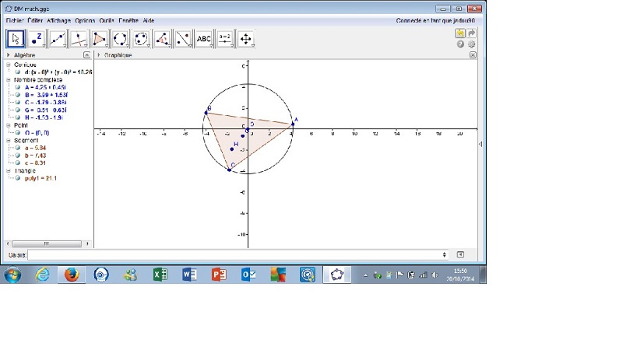Collapse the Point group
The image size is (623, 364).
pos(9,125)
